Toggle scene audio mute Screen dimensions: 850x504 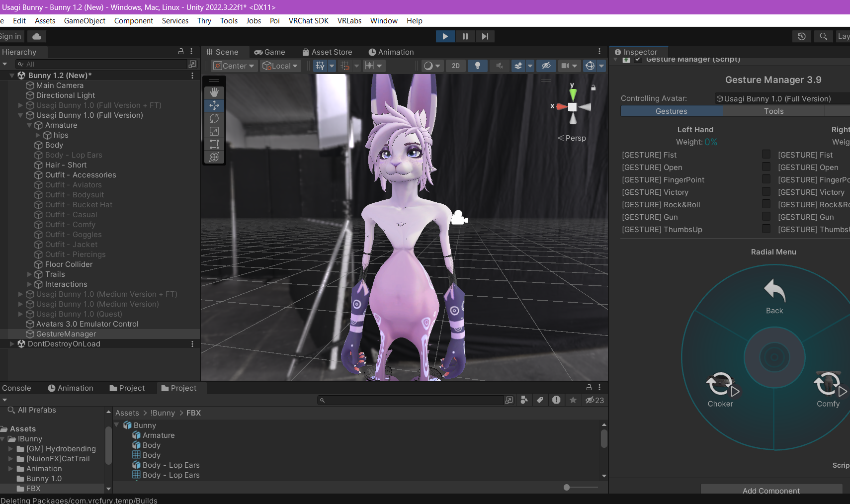click(x=500, y=66)
